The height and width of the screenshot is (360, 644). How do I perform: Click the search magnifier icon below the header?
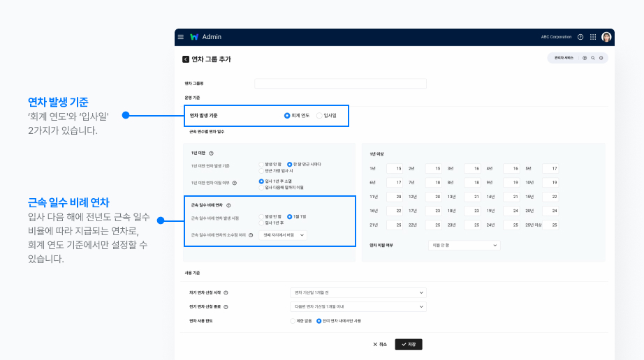pos(593,58)
